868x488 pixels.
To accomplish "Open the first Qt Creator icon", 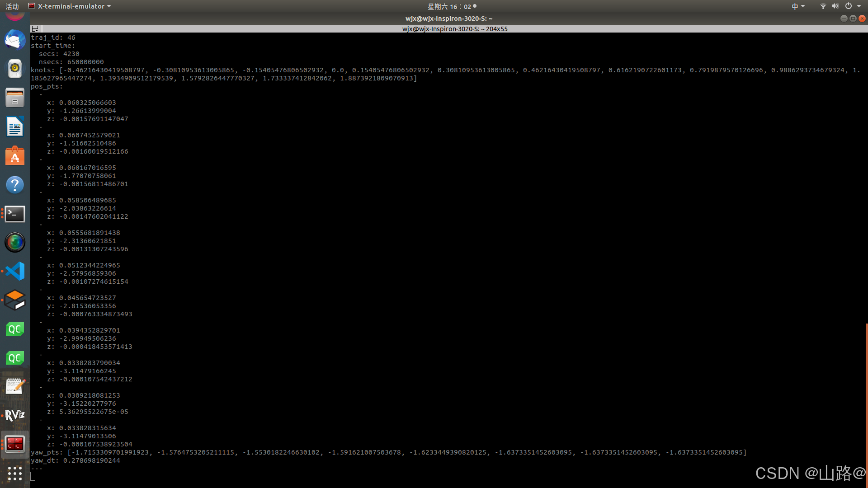I will click(15, 329).
